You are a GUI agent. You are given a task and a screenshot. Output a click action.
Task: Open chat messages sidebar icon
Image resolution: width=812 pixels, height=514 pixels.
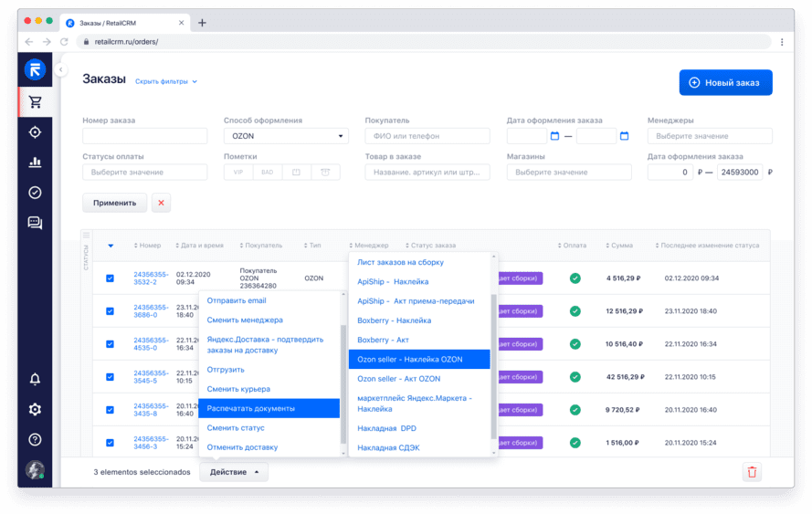[35, 223]
